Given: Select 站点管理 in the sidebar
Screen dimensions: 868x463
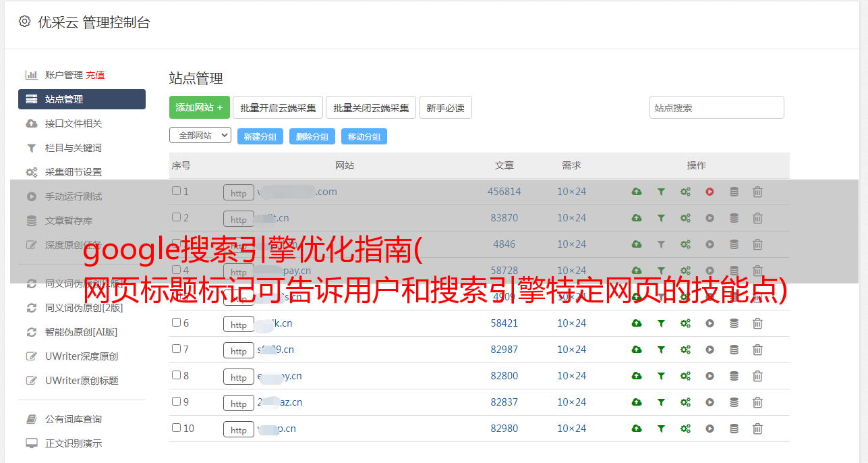Looking at the screenshot, I should (82, 99).
